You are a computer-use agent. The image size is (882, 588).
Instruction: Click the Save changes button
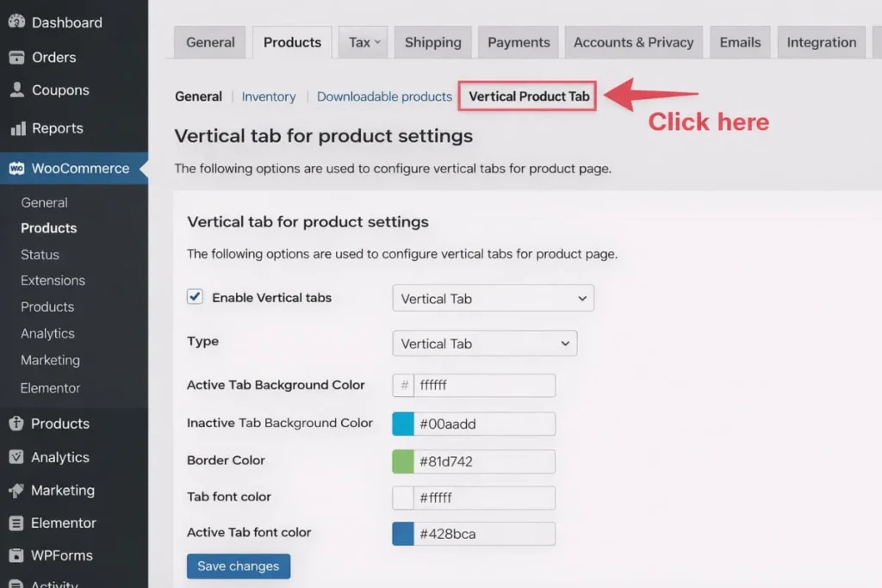click(239, 566)
